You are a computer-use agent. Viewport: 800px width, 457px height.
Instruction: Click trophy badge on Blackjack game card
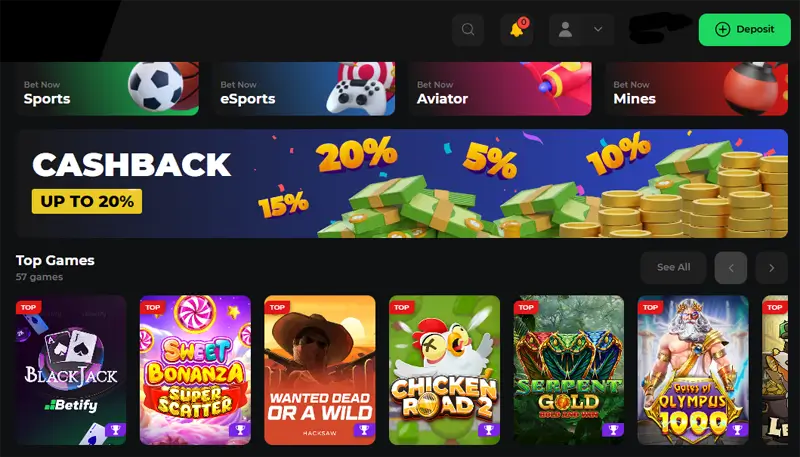click(x=115, y=430)
